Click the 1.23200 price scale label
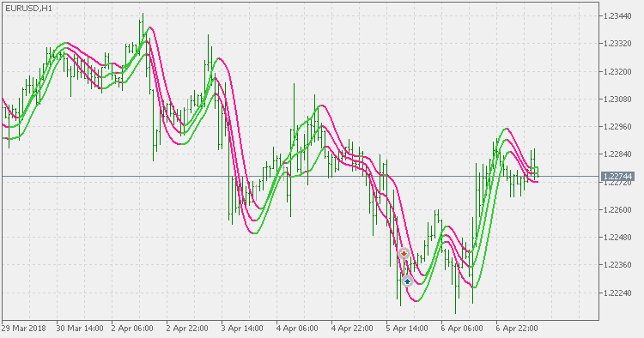 [x=617, y=72]
